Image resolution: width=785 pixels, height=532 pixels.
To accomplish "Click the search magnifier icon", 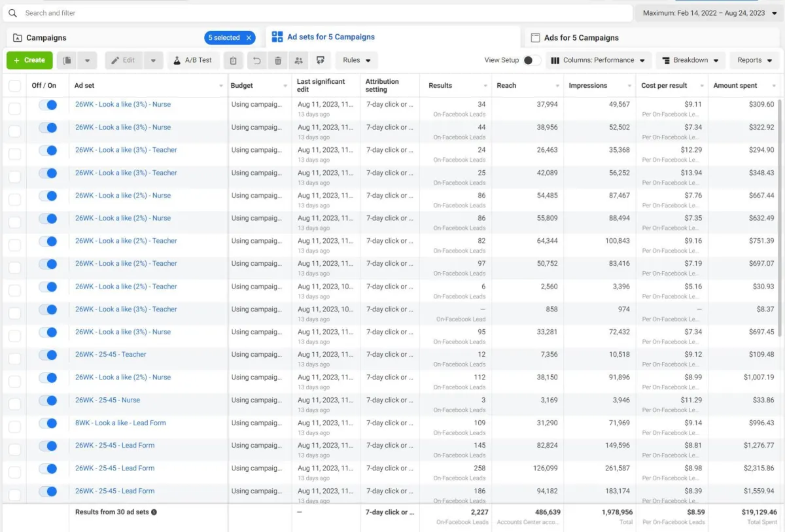I will coord(12,13).
